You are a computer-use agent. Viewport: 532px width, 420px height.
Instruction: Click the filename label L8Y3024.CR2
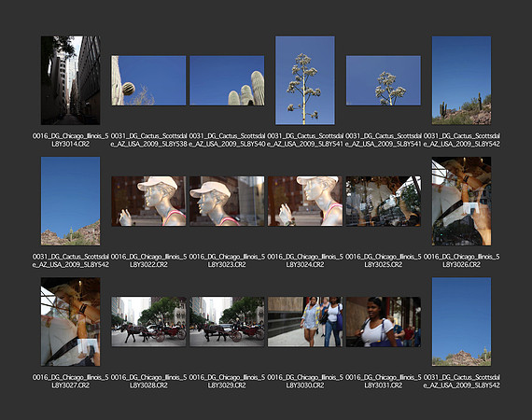pos(305,260)
